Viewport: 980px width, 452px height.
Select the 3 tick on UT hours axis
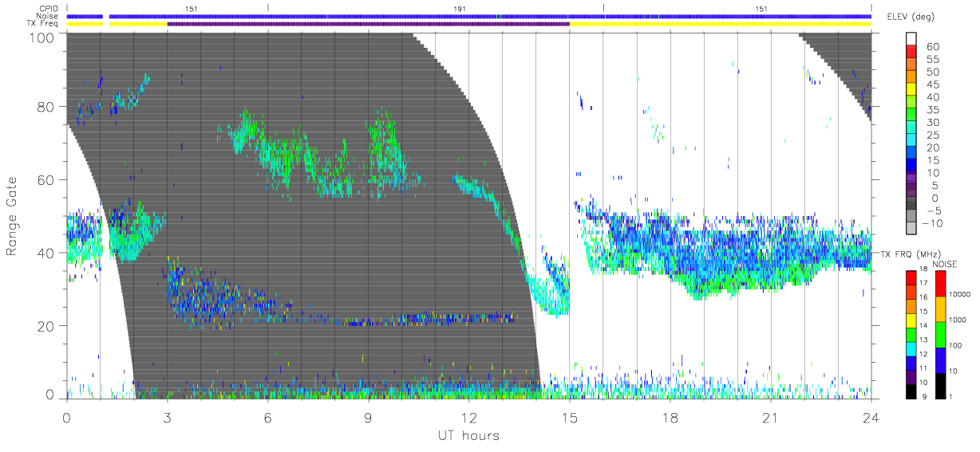tap(167, 417)
